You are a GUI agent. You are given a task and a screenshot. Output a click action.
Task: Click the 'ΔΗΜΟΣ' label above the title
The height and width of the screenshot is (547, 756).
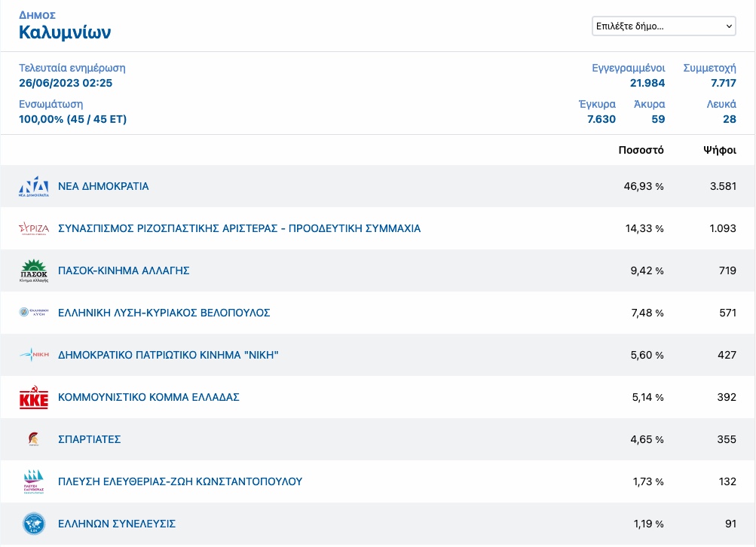37,15
